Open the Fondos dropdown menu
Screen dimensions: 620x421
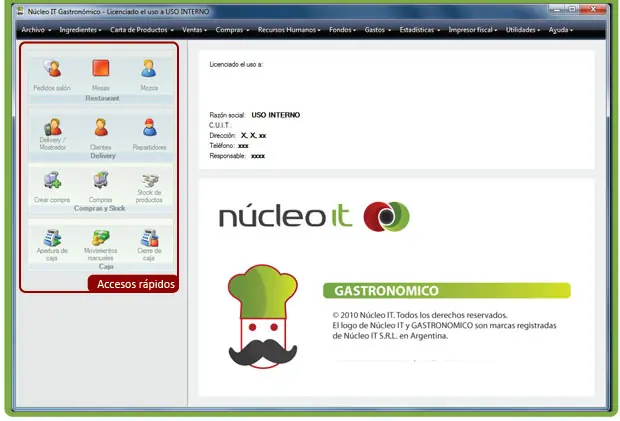pos(342,30)
